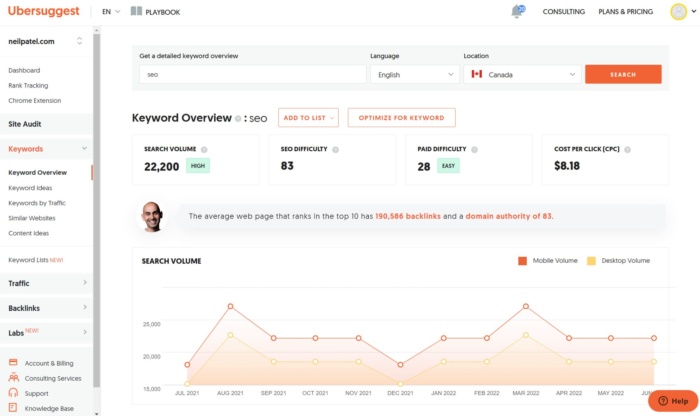This screenshot has height=416, width=700.
Task: Click the user profile avatar
Action: (x=678, y=12)
